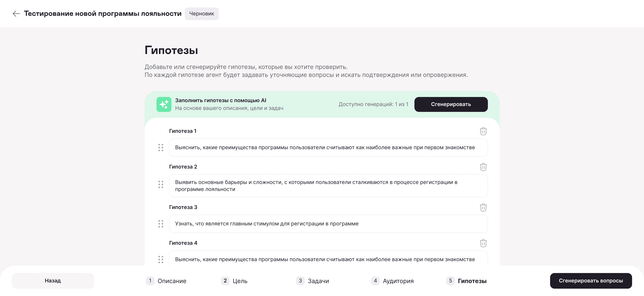Delete Гипотеза 4 with trash icon
Screen dimensions: 644x296
tap(483, 243)
